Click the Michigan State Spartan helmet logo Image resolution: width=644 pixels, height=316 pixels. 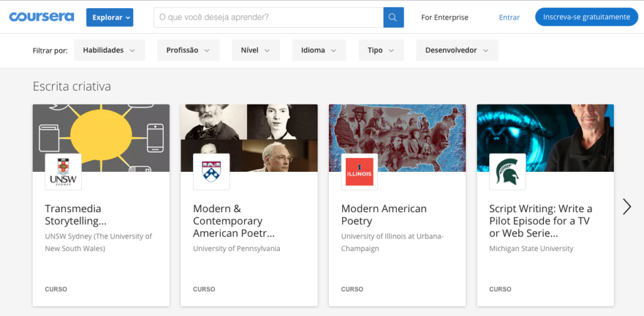point(508,172)
